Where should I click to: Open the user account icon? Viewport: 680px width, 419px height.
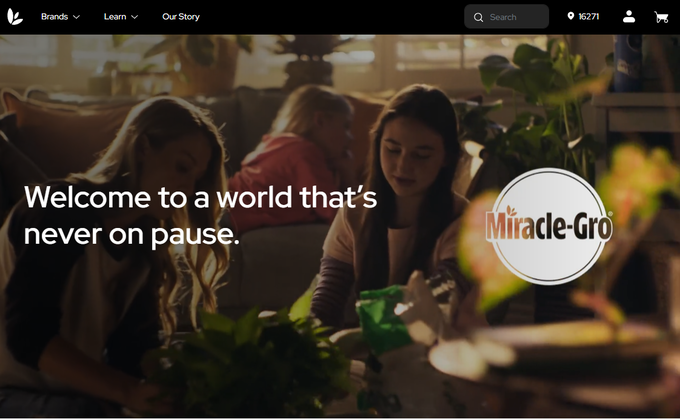(x=629, y=17)
